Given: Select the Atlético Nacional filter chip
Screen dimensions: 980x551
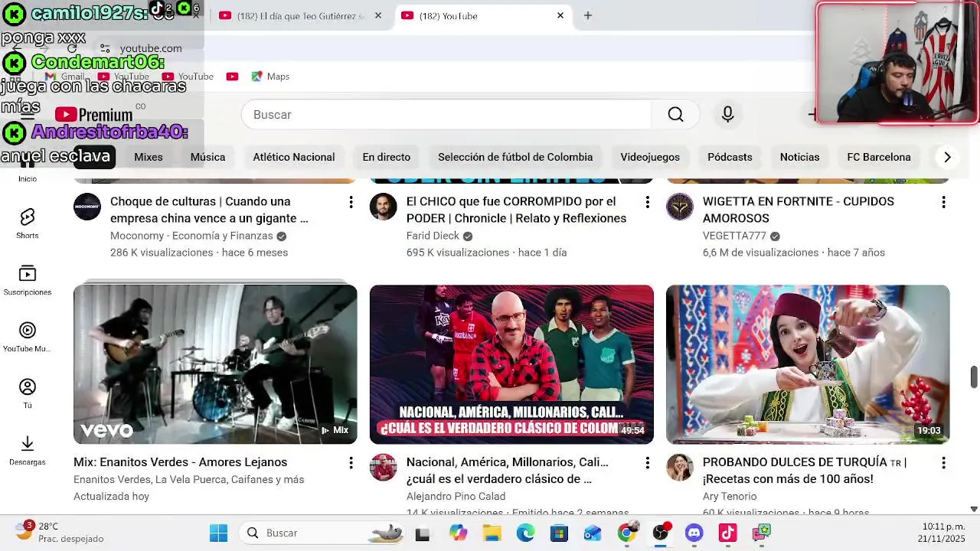Looking at the screenshot, I should (x=294, y=157).
